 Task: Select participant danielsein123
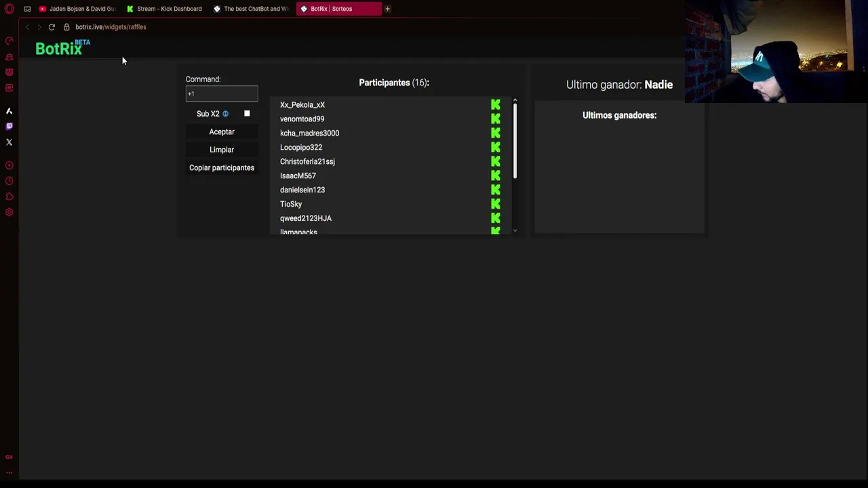[x=302, y=190]
